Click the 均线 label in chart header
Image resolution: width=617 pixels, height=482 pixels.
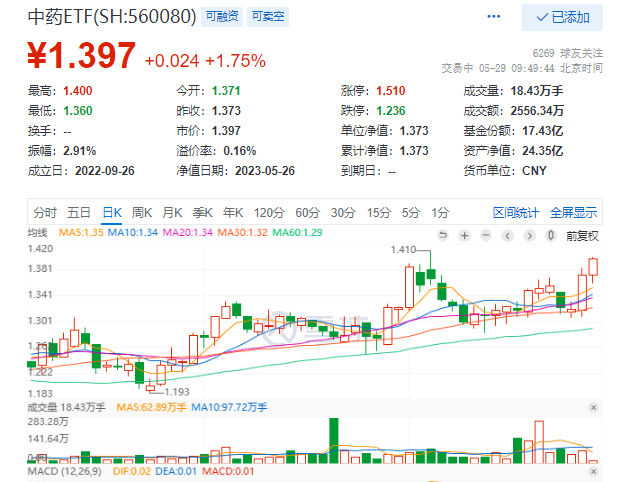[x=37, y=233]
